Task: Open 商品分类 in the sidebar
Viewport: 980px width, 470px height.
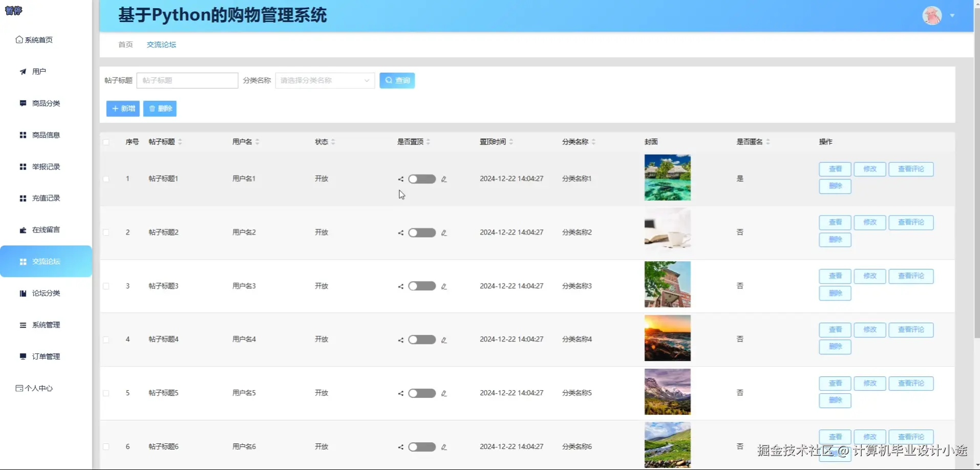Action: [x=40, y=103]
